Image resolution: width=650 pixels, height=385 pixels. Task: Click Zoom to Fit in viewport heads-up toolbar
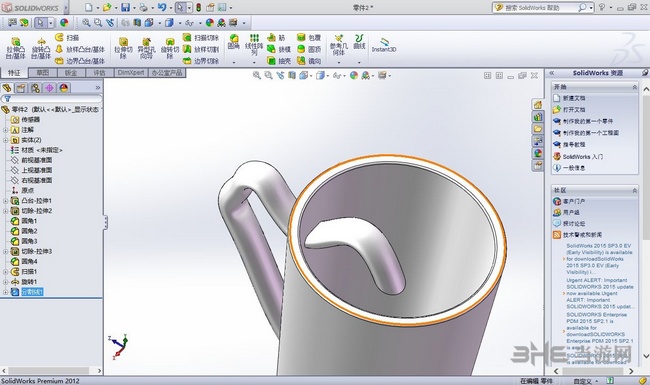(257, 75)
